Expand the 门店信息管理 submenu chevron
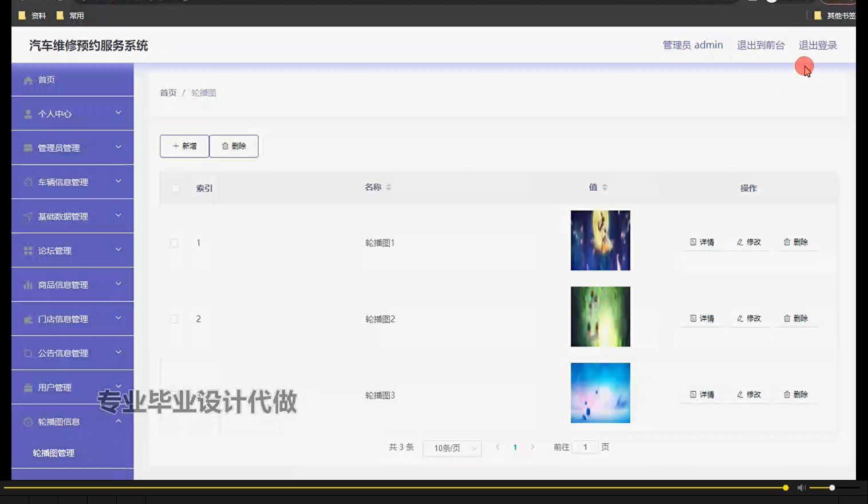The width and height of the screenshot is (868, 504). [x=119, y=318]
